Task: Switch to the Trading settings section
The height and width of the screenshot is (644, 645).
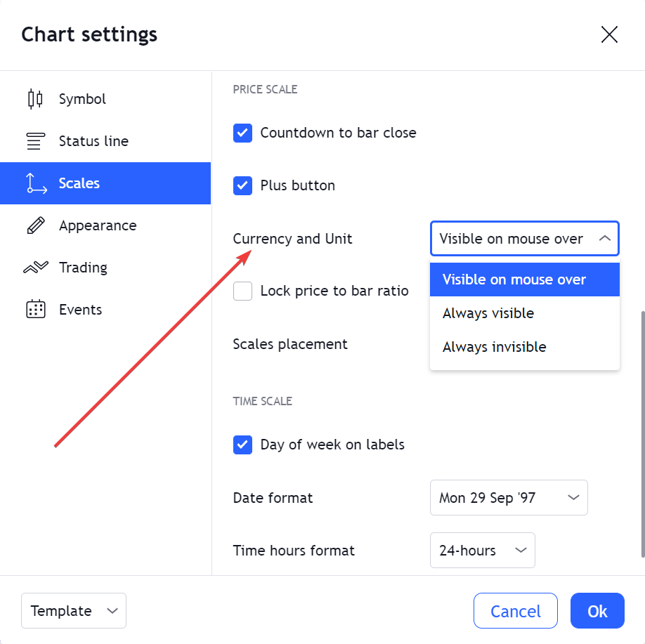Action: (x=83, y=268)
